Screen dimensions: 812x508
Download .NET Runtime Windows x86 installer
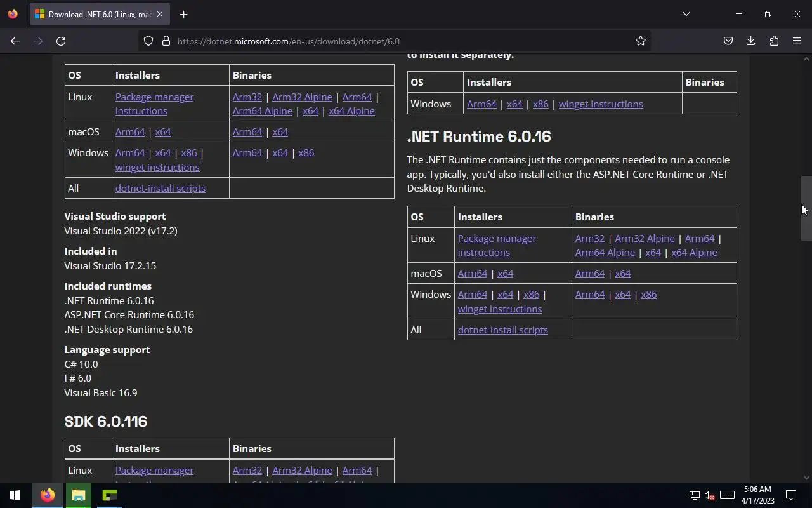tap(532, 294)
